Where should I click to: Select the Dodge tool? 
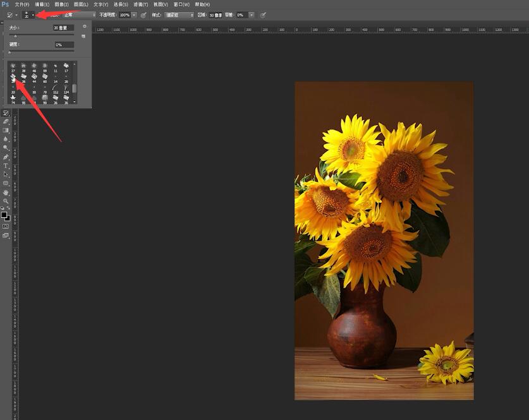point(6,148)
